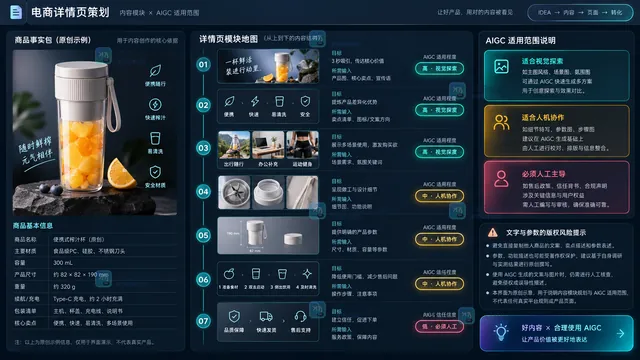Click the blade close-up thumbnail in module 04
This screenshot has width=640, height=360.
pyautogui.click(x=234, y=192)
